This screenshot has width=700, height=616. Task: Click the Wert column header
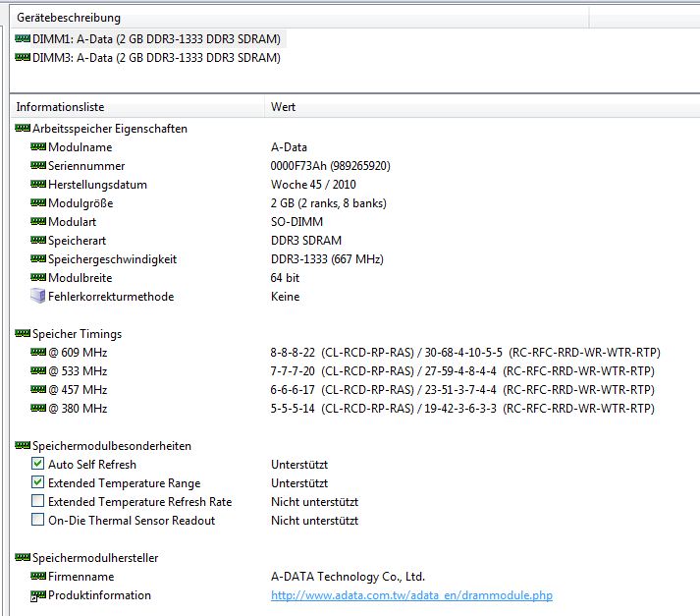pyautogui.click(x=482, y=107)
